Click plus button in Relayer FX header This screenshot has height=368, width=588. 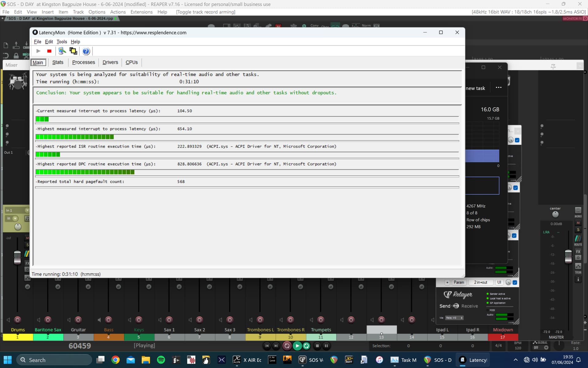tap(447, 282)
